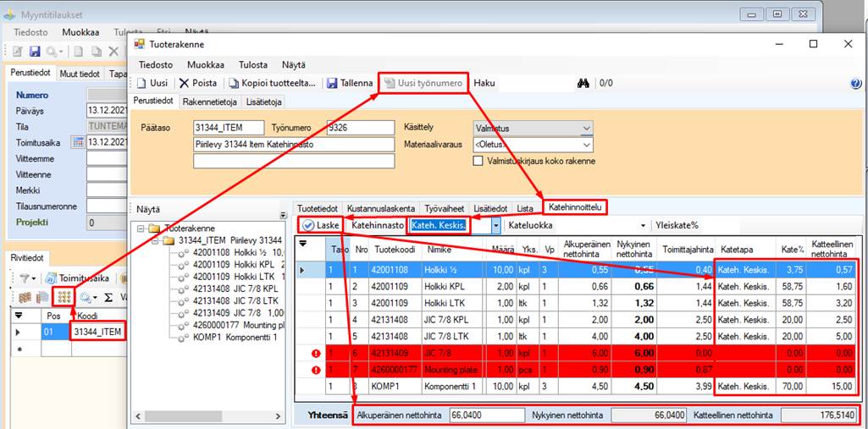Viewport: 868px width, 429px height.
Task: Open the Muokkaa menu in Tuoterakenne window
Action: (x=206, y=64)
